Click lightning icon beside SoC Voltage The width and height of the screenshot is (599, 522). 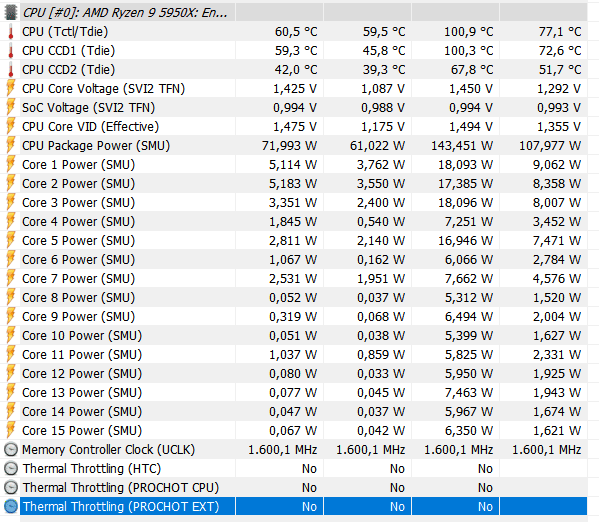pyautogui.click(x=11, y=107)
